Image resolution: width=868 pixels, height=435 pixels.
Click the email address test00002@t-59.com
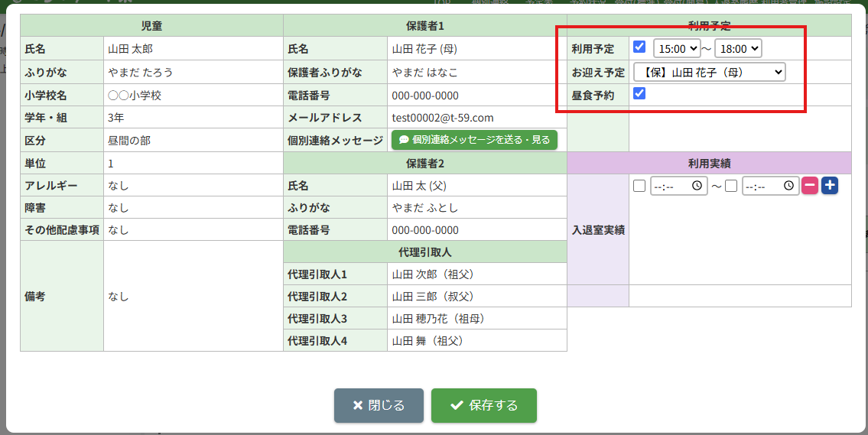(x=442, y=118)
